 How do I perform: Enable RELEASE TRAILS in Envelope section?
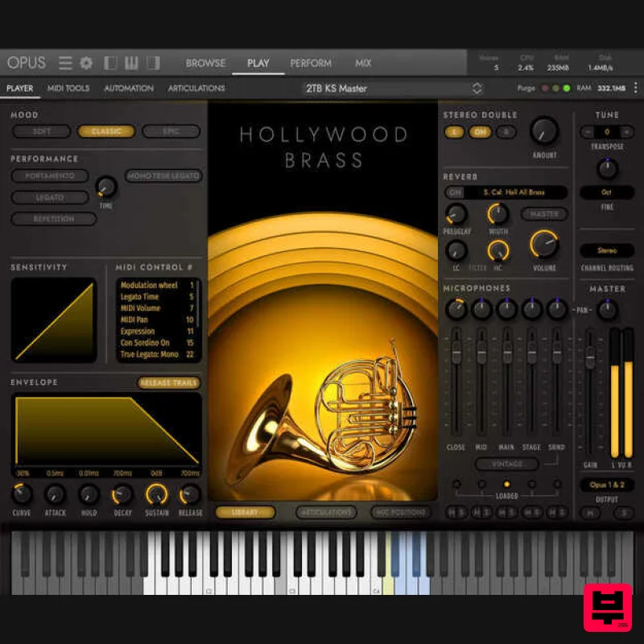pos(167,383)
